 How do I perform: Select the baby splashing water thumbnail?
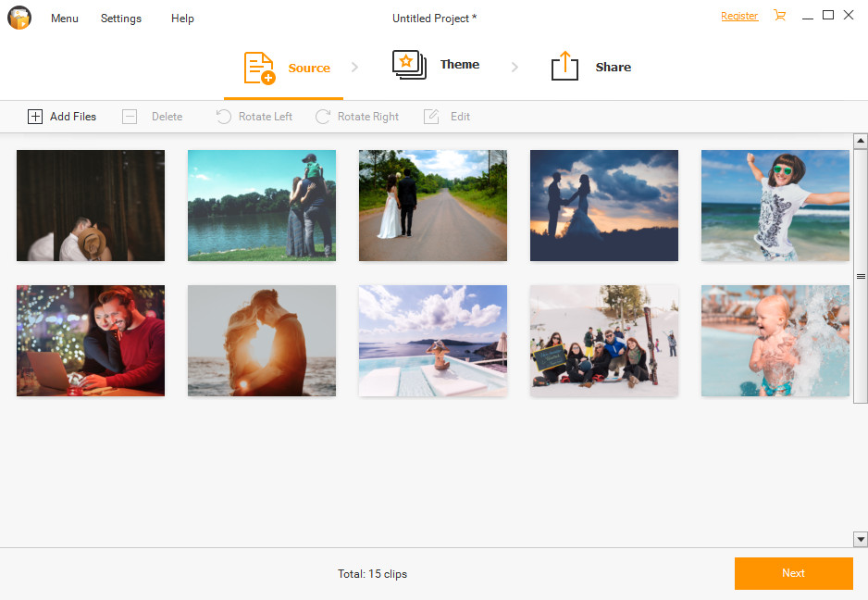pos(775,341)
